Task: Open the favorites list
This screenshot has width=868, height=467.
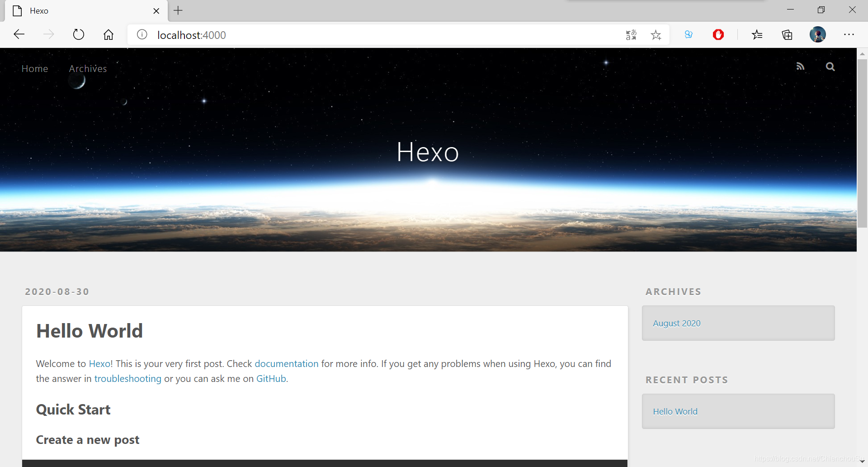Action: (x=757, y=34)
